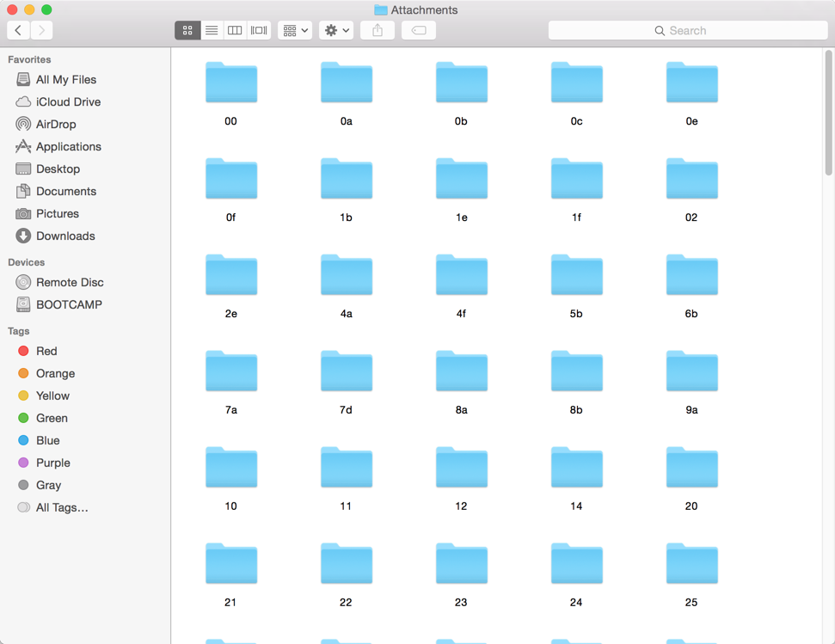Switch to icon view mode
This screenshot has width=835, height=644.
(187, 30)
